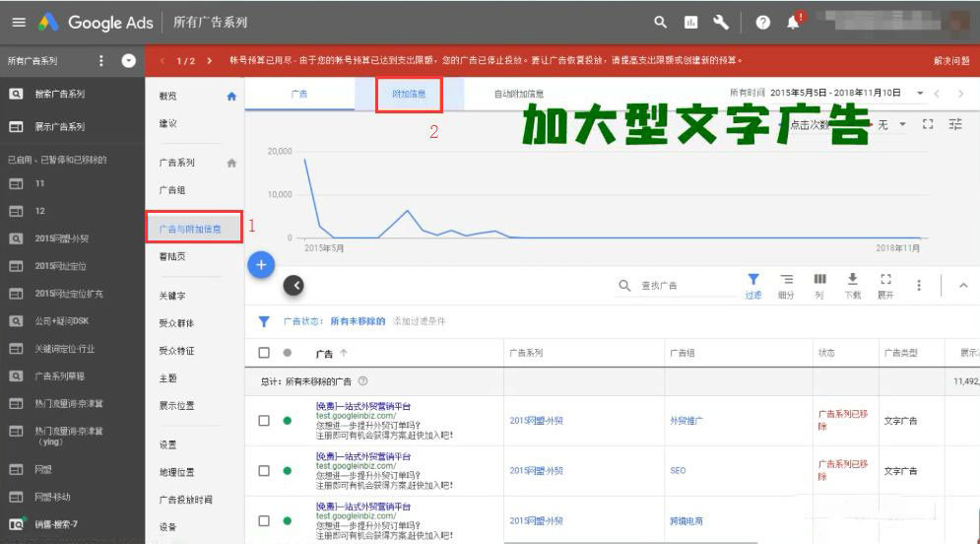Open the date range dropdown arrow
The height and width of the screenshot is (544, 980).
[x=920, y=94]
